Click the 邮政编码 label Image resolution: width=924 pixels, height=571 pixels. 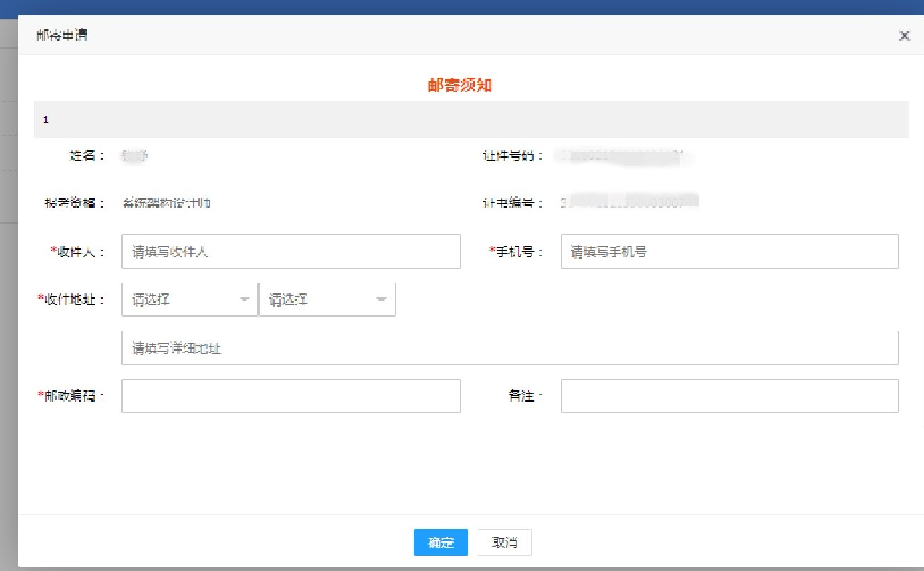71,396
